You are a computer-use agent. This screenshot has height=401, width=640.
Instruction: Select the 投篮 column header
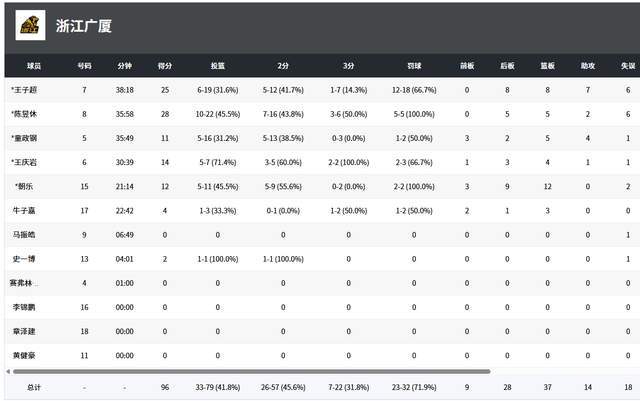click(218, 65)
